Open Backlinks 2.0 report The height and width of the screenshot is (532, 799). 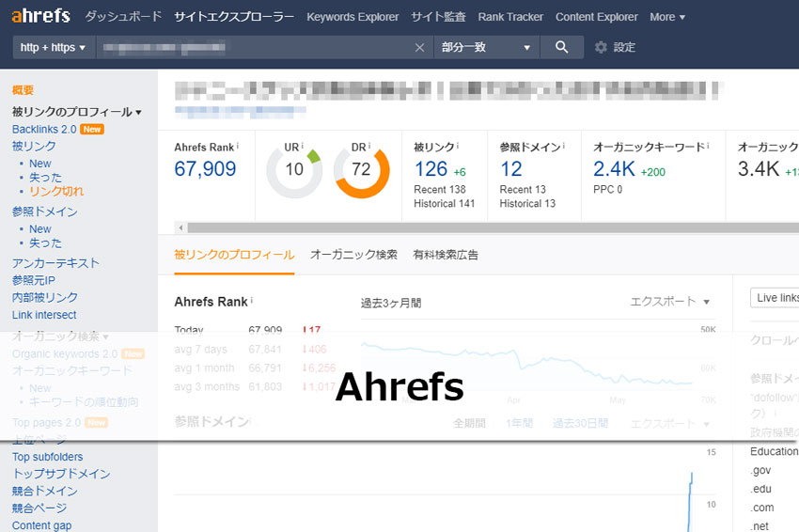click(x=44, y=130)
